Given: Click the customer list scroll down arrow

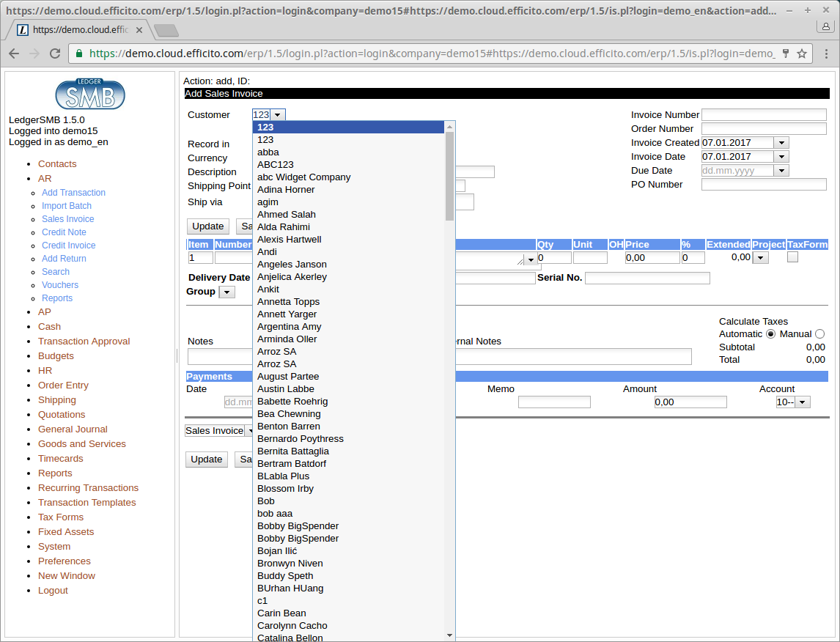Looking at the screenshot, I should point(450,635).
